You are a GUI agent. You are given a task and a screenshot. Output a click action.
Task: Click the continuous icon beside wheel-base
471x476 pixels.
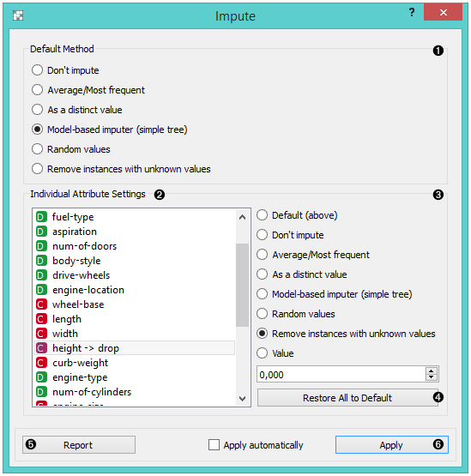[x=41, y=304]
